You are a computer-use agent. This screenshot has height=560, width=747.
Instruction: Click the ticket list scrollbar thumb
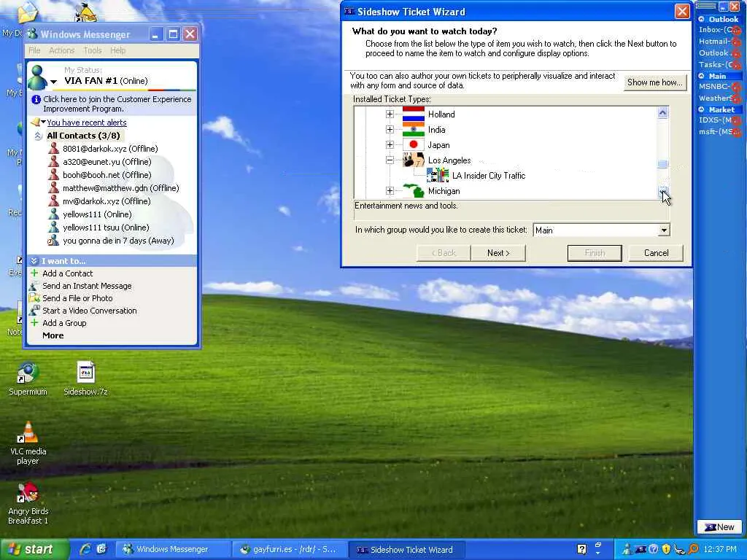tap(662, 164)
